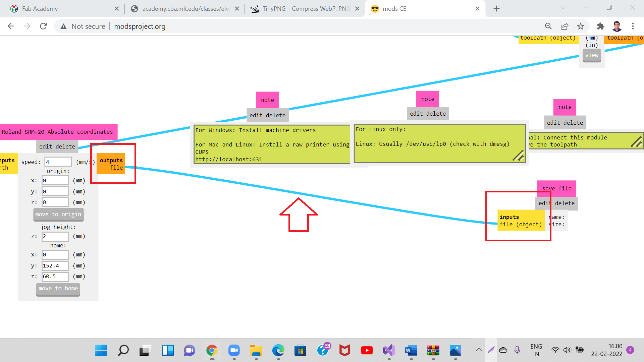Open a new browser tab
Viewport: 644px width, 362px height.
[497, 9]
